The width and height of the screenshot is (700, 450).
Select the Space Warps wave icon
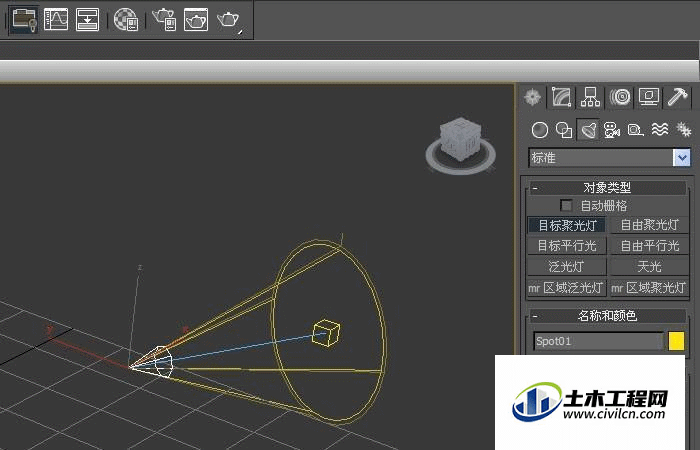click(x=660, y=130)
